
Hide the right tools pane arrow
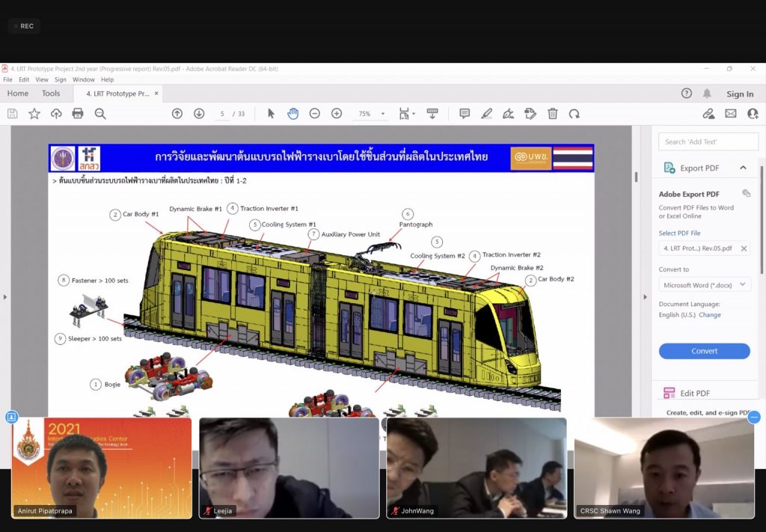646,297
